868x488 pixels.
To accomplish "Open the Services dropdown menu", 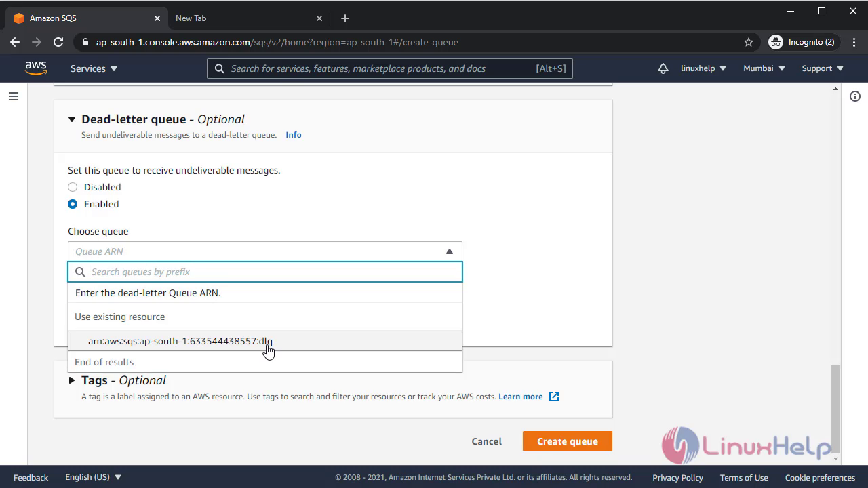I will click(x=94, y=68).
